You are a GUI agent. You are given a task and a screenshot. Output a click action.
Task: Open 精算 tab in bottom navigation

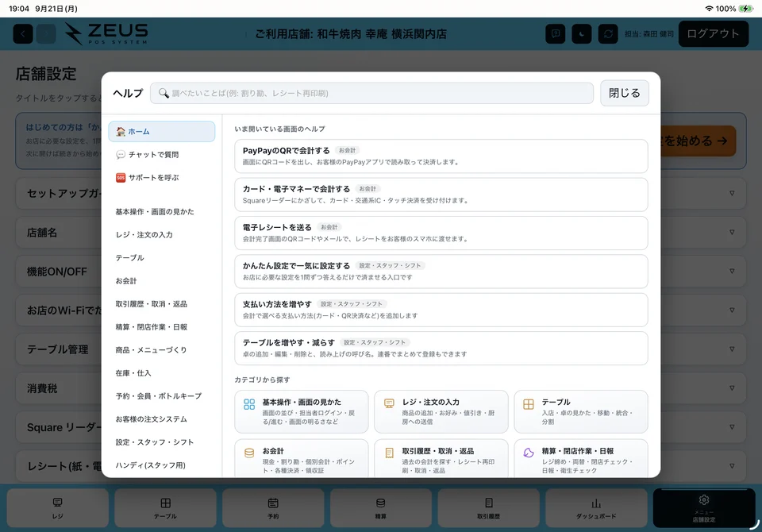coord(381,508)
